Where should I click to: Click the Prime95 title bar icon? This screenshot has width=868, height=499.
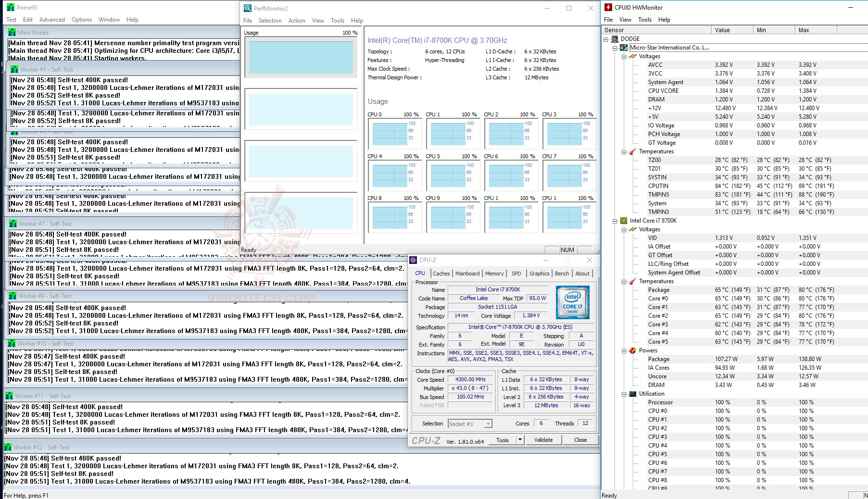coord(10,8)
